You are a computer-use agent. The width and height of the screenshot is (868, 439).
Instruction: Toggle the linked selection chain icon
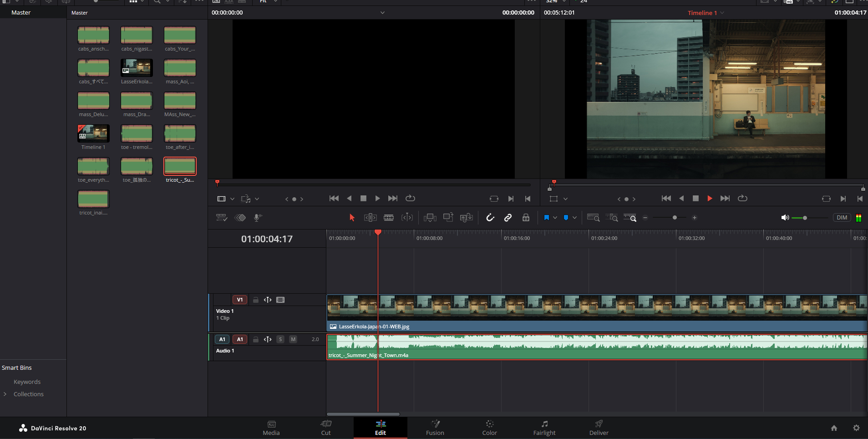click(508, 218)
